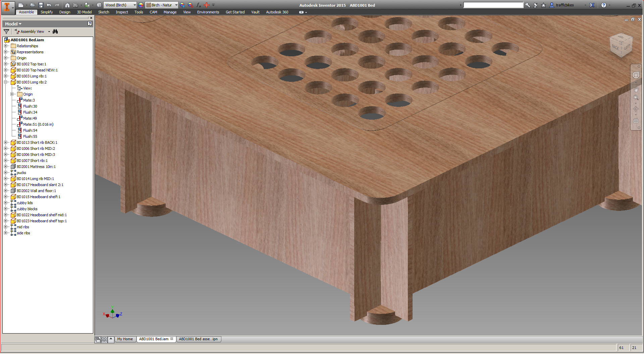The image size is (644, 354).
Task: Select BD1017 Headboard slant 2:1
Action: click(x=40, y=185)
